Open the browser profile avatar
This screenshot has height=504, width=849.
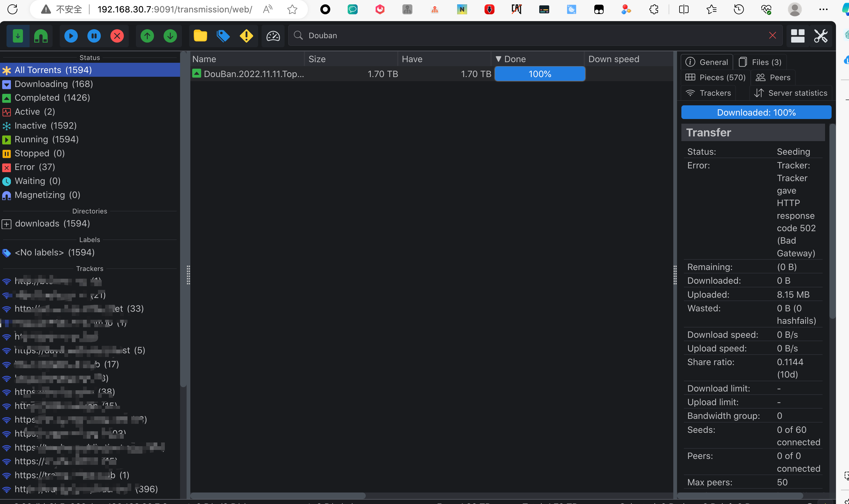[795, 9]
